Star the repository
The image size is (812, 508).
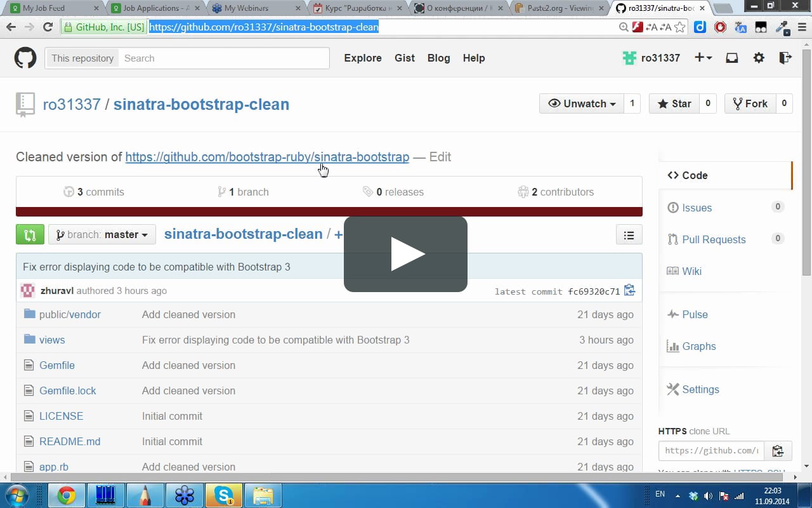[674, 104]
